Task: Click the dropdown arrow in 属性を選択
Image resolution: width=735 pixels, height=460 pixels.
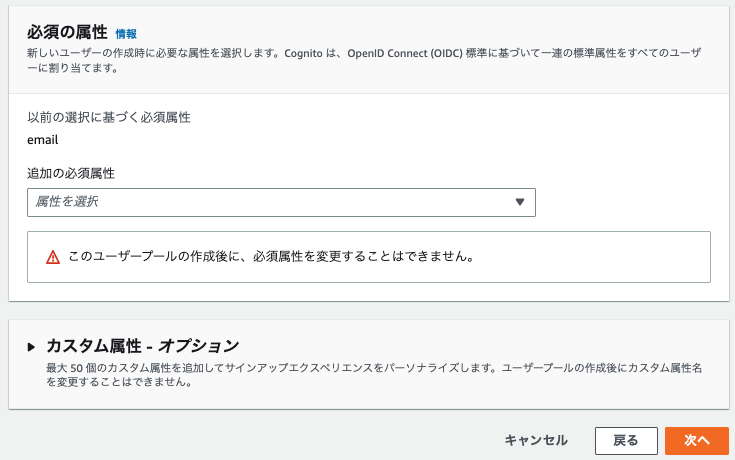Action: (519, 202)
